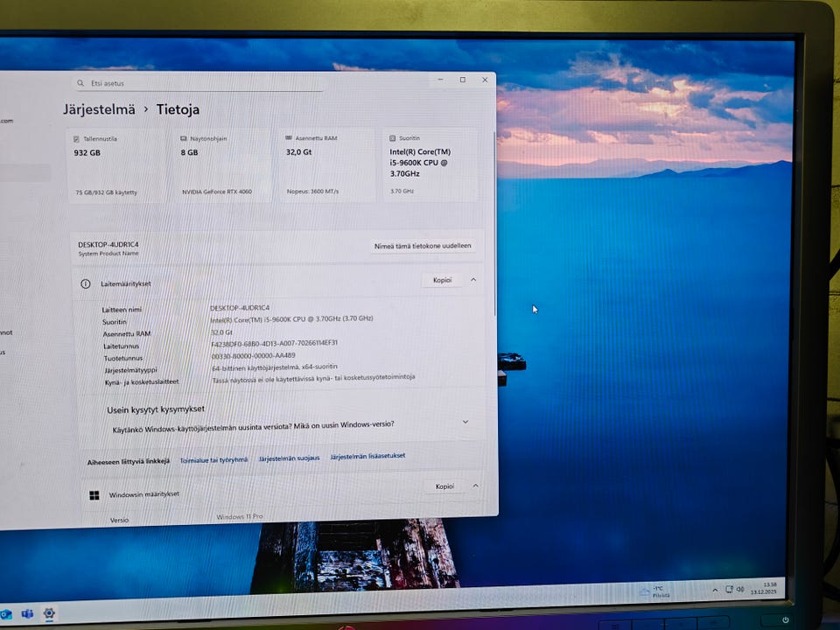The image size is (840, 630).
Task: Maximize the settings window
Action: [x=463, y=80]
